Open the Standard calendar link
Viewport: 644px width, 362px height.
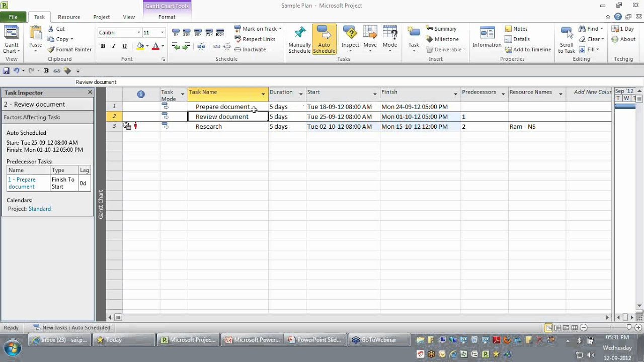click(40, 209)
